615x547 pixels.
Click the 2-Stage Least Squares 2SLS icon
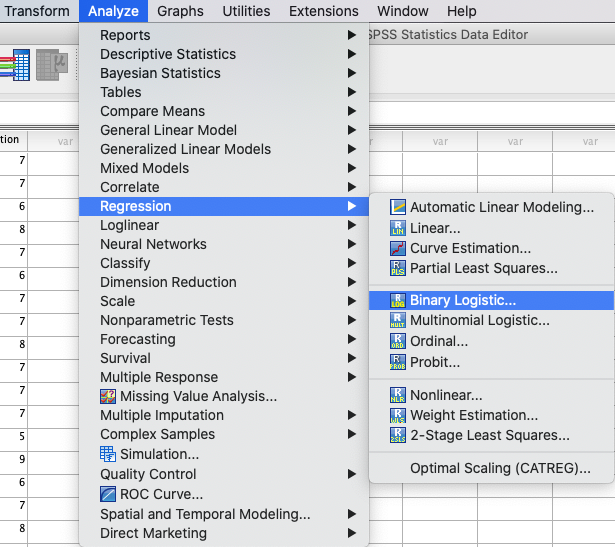point(398,435)
